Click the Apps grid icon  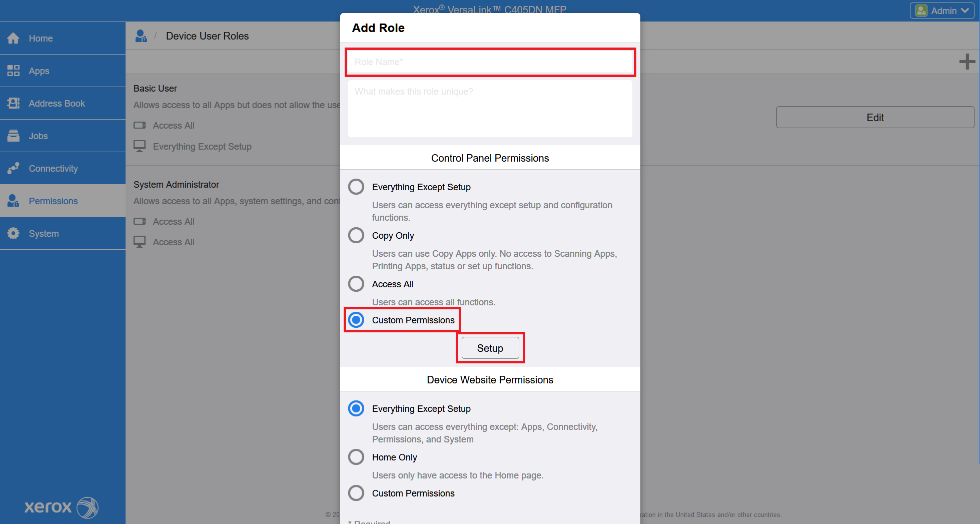click(14, 71)
